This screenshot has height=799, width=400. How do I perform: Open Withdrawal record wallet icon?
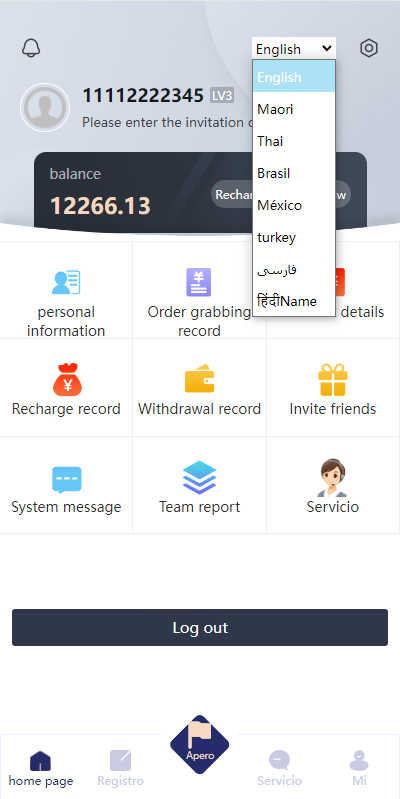pos(199,379)
